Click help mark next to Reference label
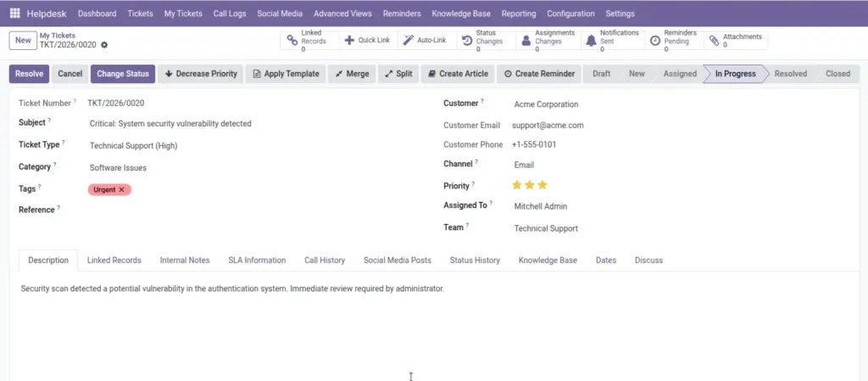The image size is (868, 381). [x=58, y=208]
